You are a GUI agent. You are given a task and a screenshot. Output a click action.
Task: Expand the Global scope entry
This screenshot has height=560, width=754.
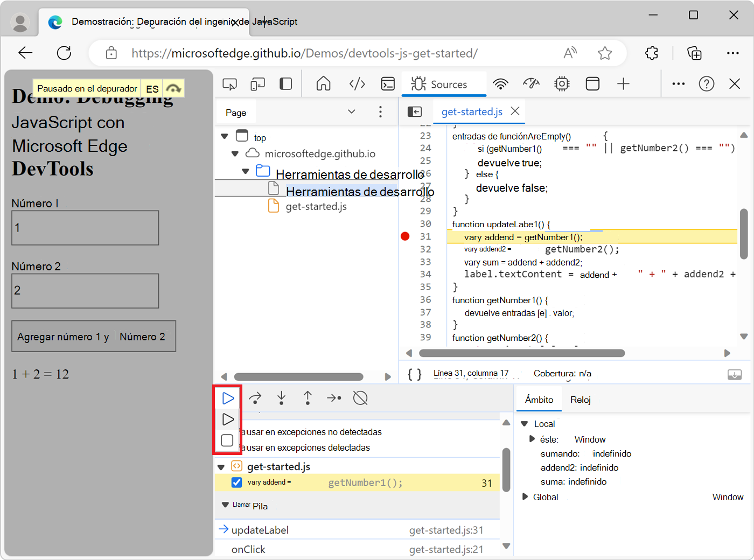tap(525, 497)
